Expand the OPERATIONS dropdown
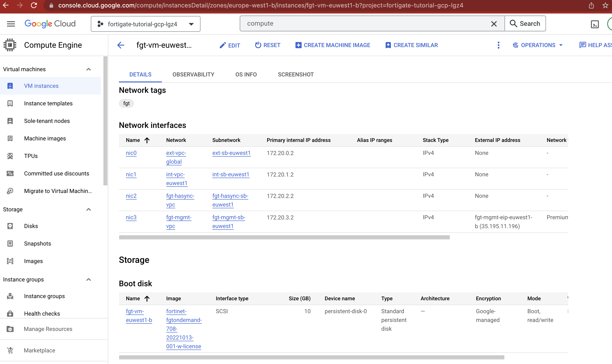The image size is (612, 364). (x=538, y=45)
